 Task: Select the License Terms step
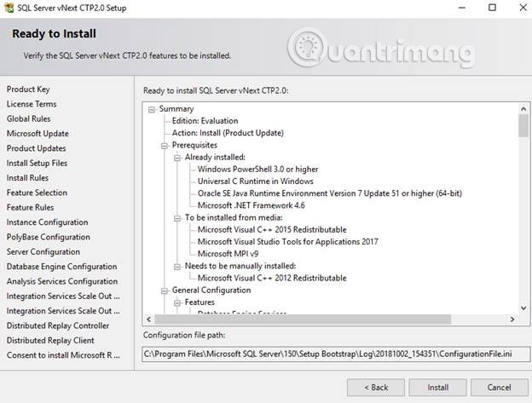(32, 104)
